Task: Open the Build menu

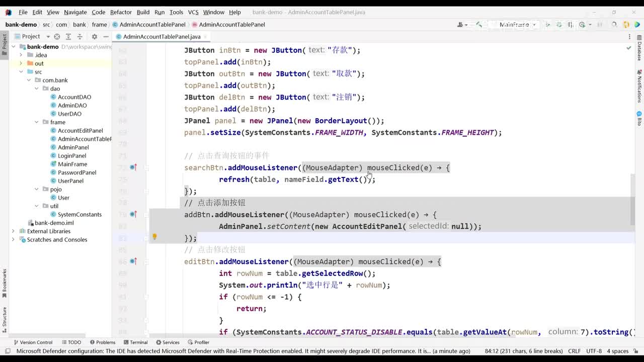Action: click(143, 12)
